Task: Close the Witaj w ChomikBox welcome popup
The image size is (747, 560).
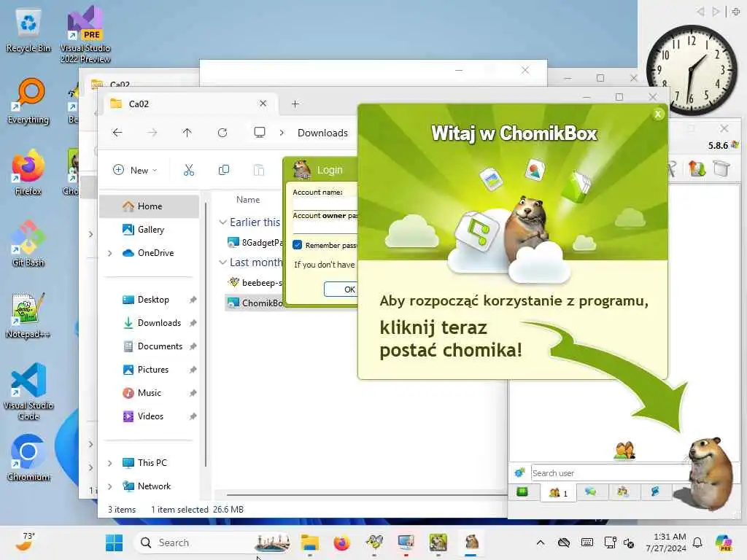Action: (658, 114)
